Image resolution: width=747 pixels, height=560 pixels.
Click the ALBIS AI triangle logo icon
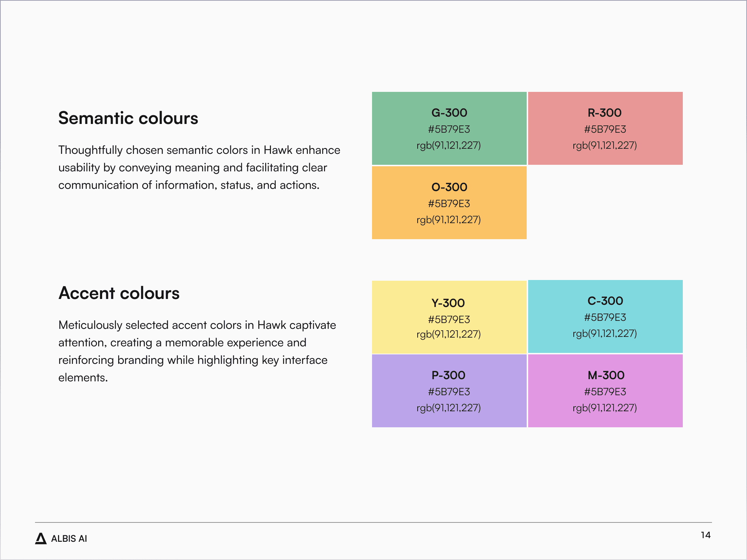41,538
